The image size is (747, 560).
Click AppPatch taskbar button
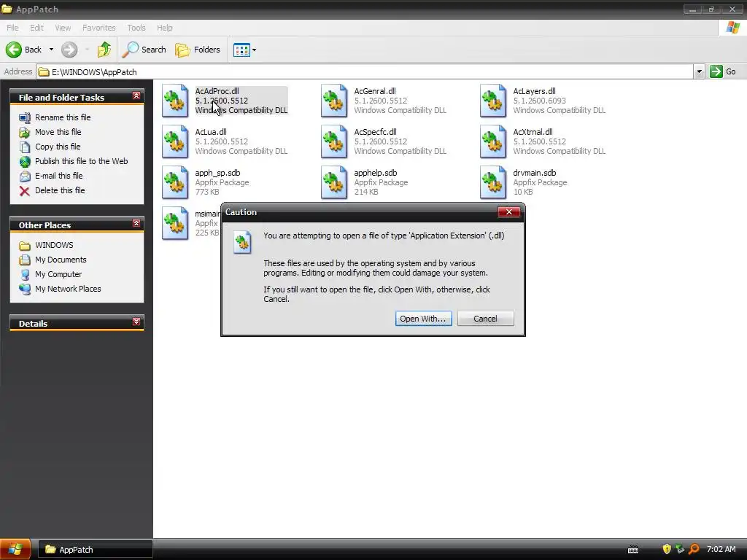click(x=95, y=550)
